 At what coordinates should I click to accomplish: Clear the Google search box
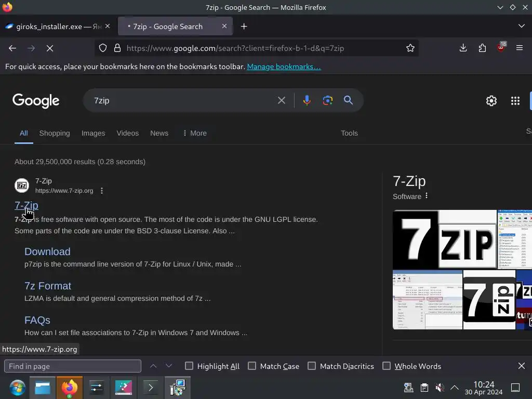pos(281,100)
